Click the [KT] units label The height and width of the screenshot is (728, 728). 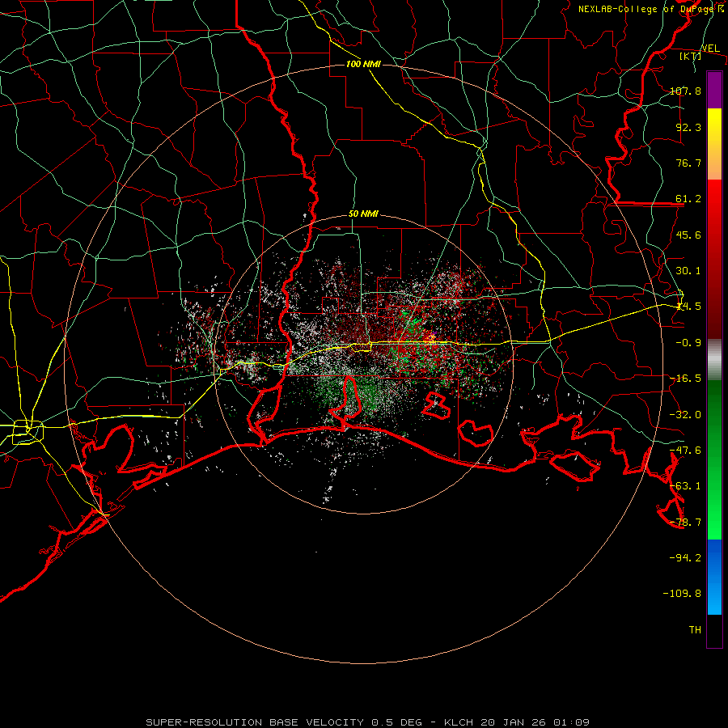[x=691, y=56]
